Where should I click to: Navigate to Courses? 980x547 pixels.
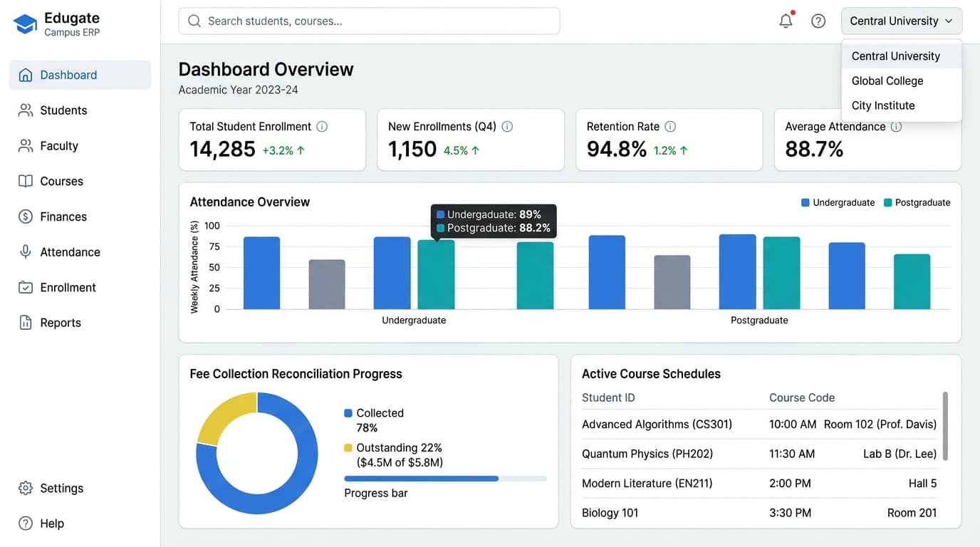(80, 181)
